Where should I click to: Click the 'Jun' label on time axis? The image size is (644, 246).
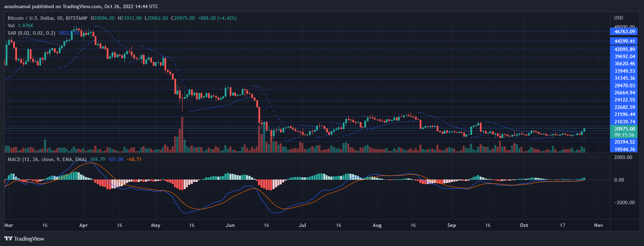(x=230, y=225)
